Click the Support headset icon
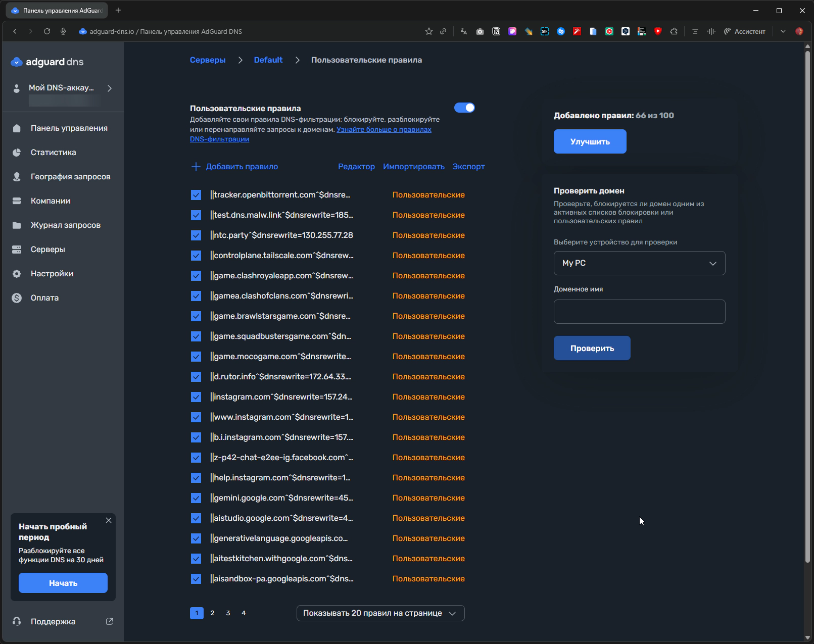 tap(17, 622)
